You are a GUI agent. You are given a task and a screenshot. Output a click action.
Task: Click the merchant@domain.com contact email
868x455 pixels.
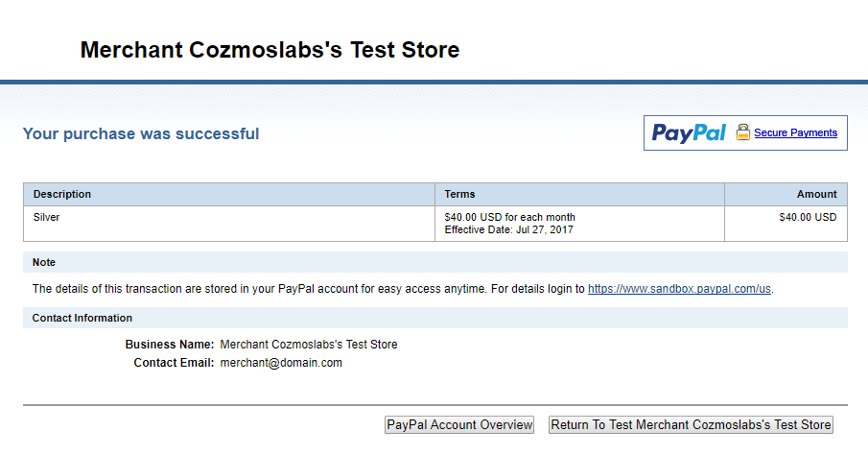pos(281,363)
